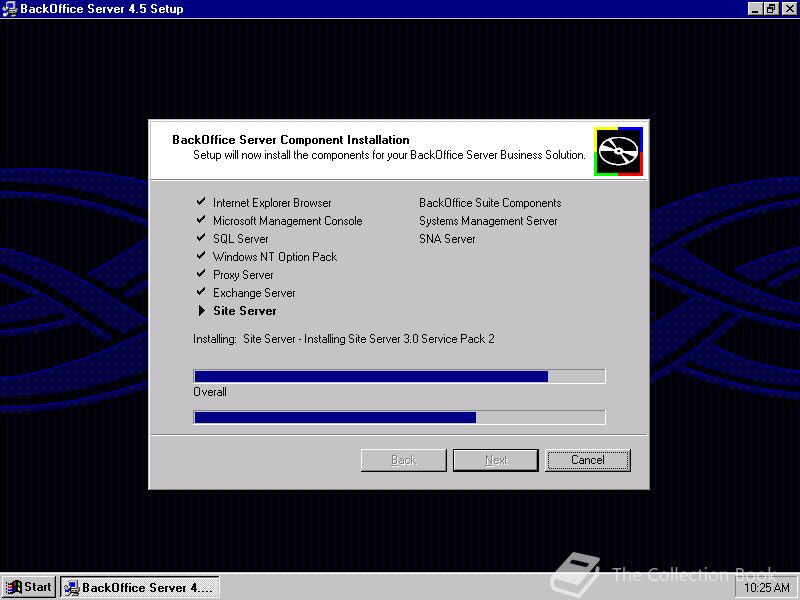Select the Microsoft Management Console entry
800x600 pixels.
pos(288,221)
